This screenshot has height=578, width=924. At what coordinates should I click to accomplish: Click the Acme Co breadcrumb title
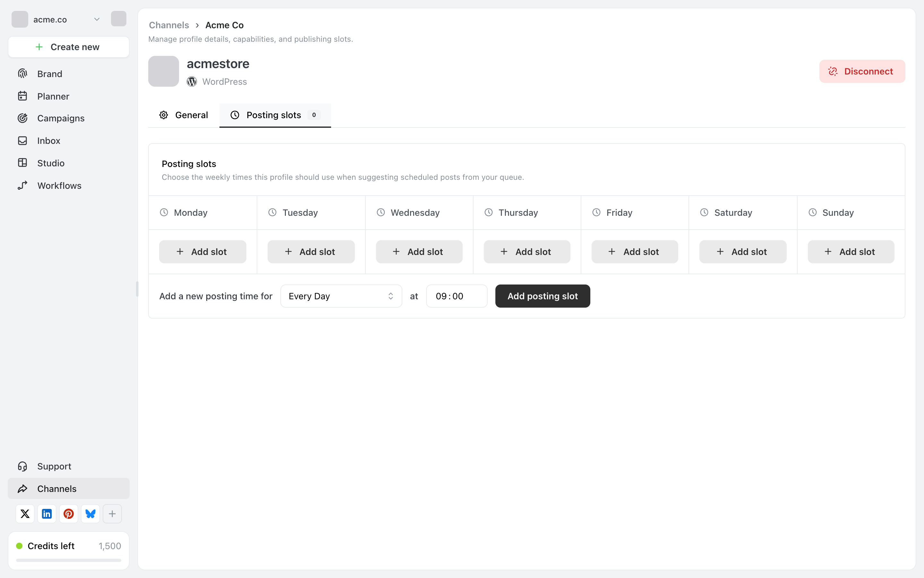click(225, 25)
